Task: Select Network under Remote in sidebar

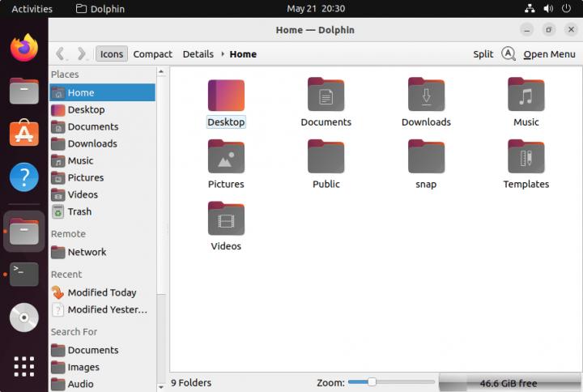Action: click(x=87, y=252)
